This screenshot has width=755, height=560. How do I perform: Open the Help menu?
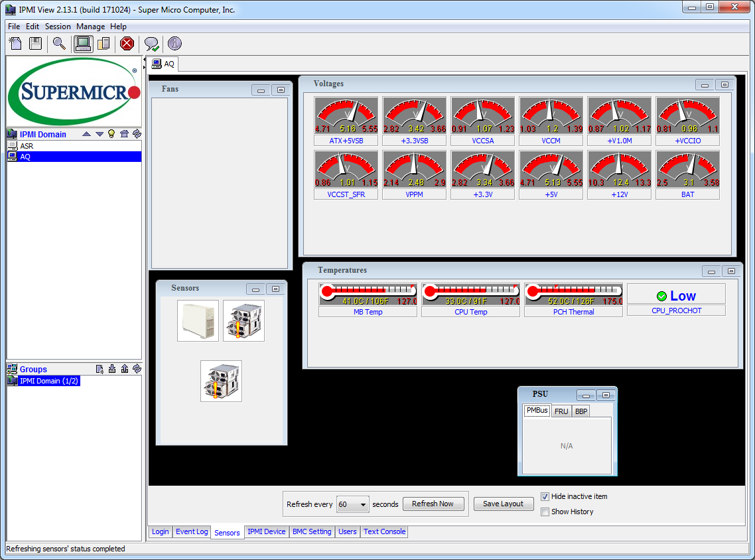pos(118,27)
